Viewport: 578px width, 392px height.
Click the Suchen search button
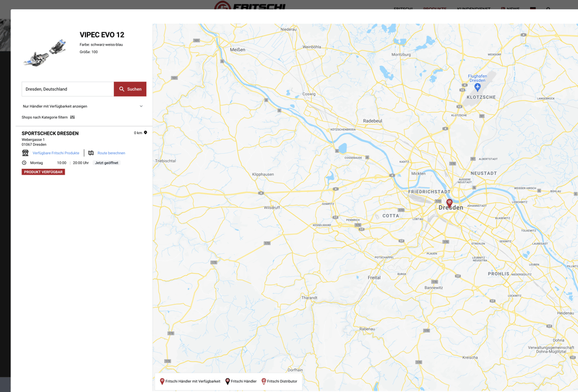[129, 89]
